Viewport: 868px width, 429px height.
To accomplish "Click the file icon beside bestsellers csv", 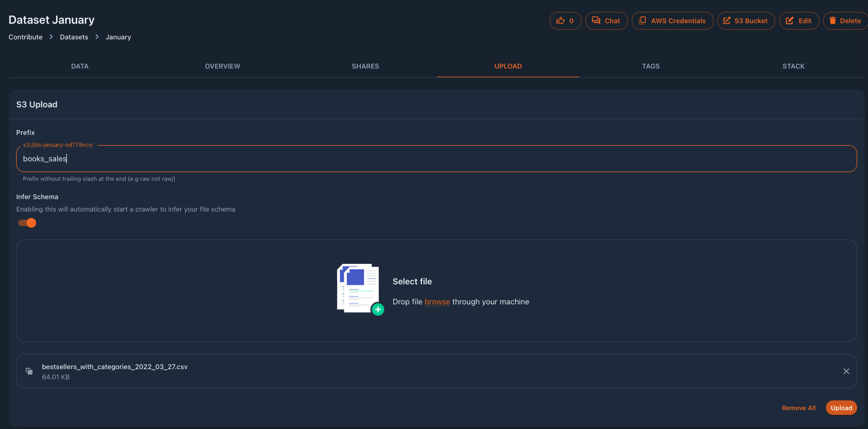I will pyautogui.click(x=29, y=371).
